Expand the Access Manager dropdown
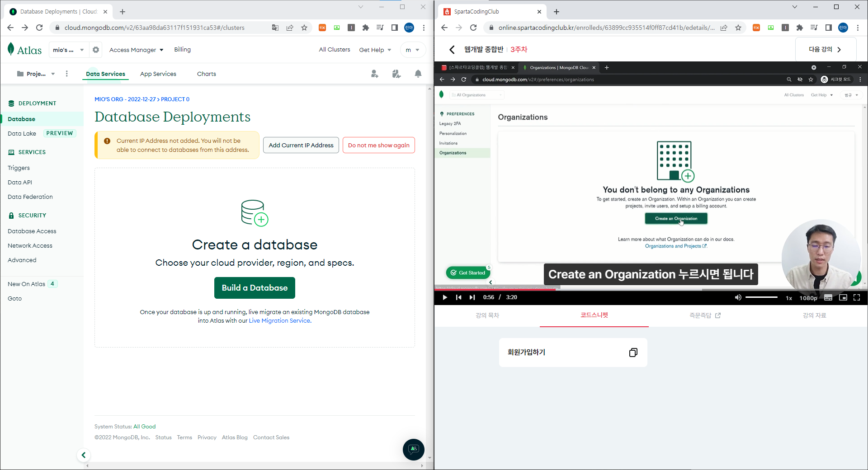Image resolution: width=868 pixels, height=470 pixels. click(136, 50)
